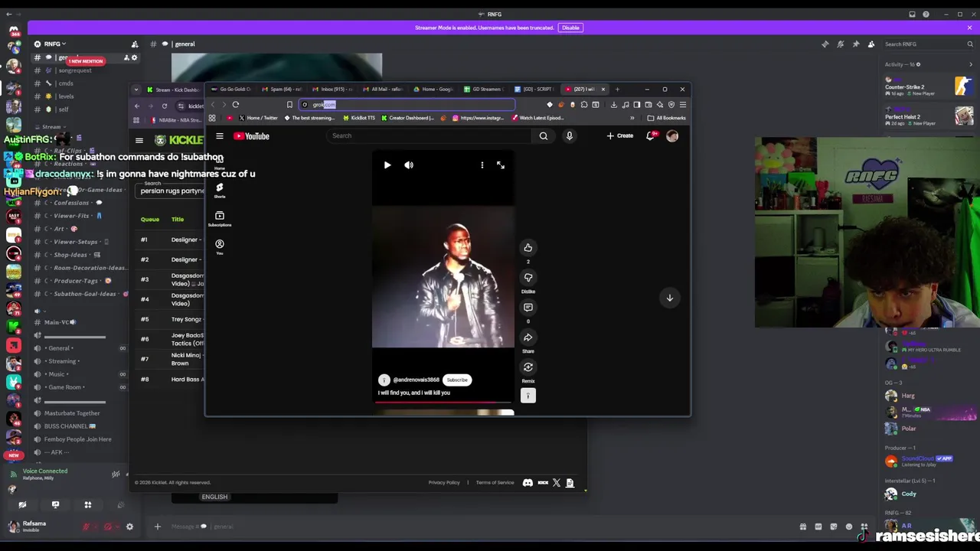This screenshot has height=551, width=980.
Task: Open the Shorts three-dot options menu
Action: tap(482, 165)
